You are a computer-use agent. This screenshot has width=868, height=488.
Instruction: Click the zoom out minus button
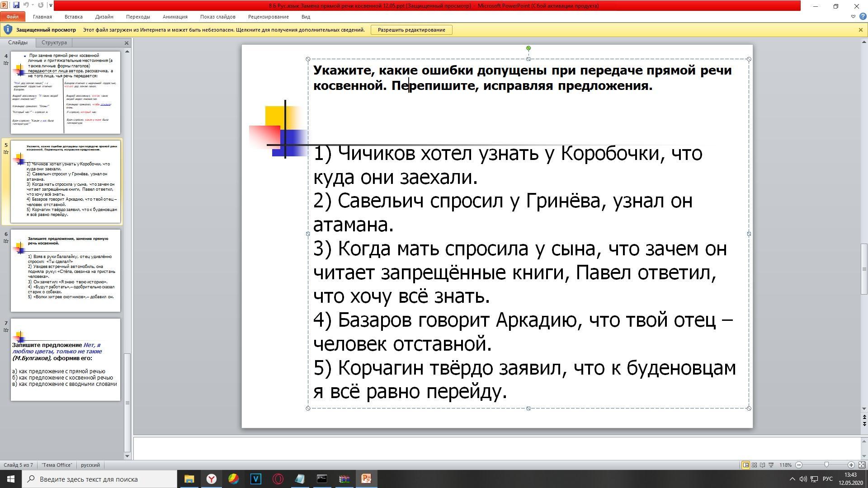pos(799,465)
